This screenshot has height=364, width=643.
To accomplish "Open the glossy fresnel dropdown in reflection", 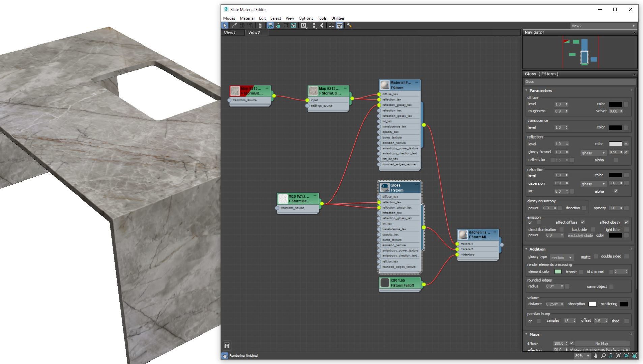I will (x=593, y=153).
